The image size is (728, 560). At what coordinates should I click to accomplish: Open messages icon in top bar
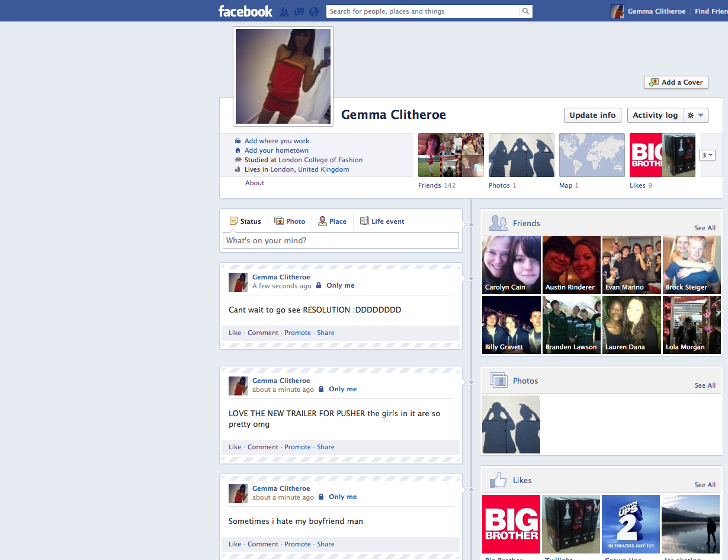click(x=299, y=11)
